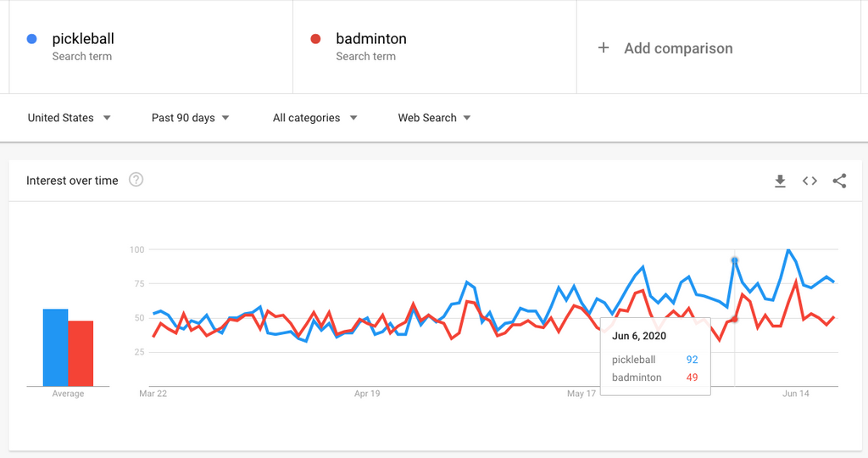Open the United States region dropdown
The width and height of the screenshot is (868, 458).
pos(69,118)
